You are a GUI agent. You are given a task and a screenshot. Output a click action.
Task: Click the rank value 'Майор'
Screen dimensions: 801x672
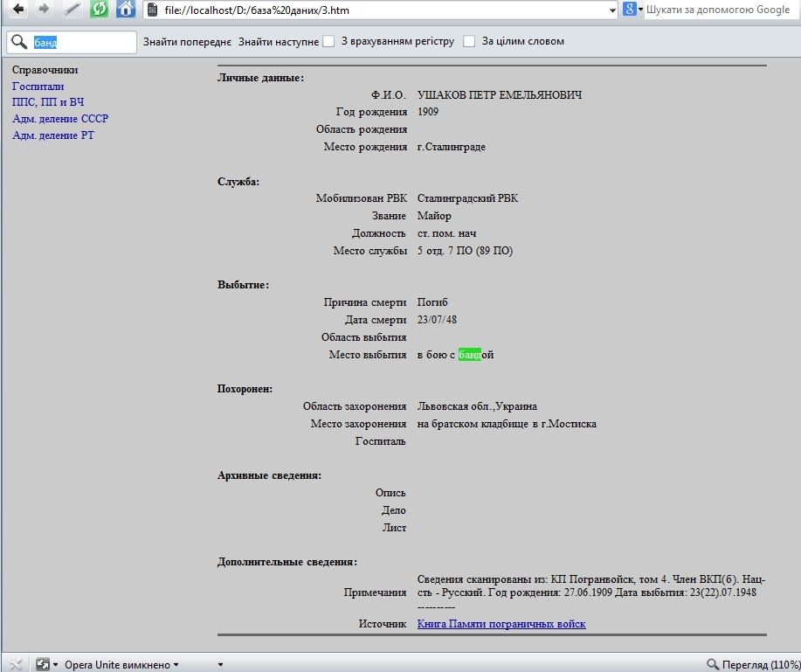(x=434, y=216)
